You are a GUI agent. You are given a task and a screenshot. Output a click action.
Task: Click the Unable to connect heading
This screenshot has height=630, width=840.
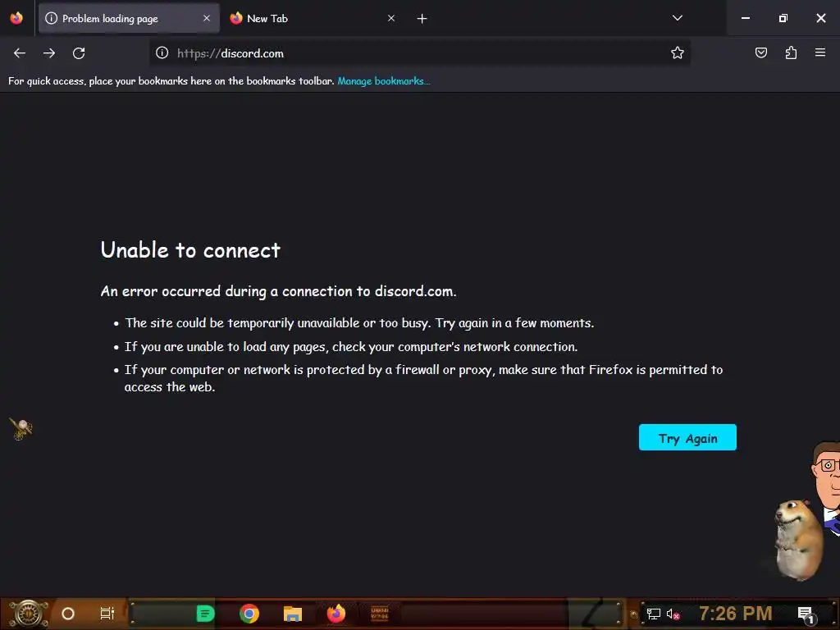click(x=190, y=250)
